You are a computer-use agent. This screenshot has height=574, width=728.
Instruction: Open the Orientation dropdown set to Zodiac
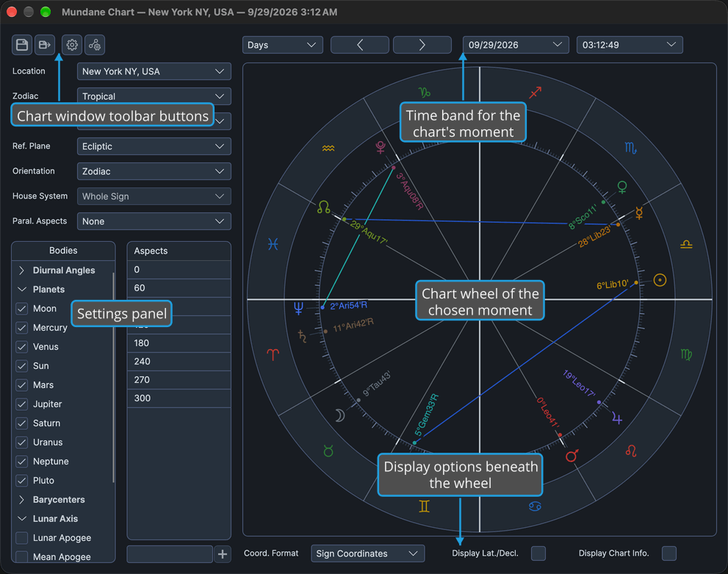(x=154, y=171)
